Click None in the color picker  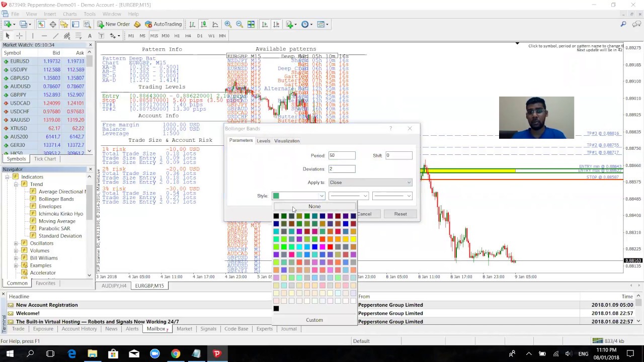[314, 207]
